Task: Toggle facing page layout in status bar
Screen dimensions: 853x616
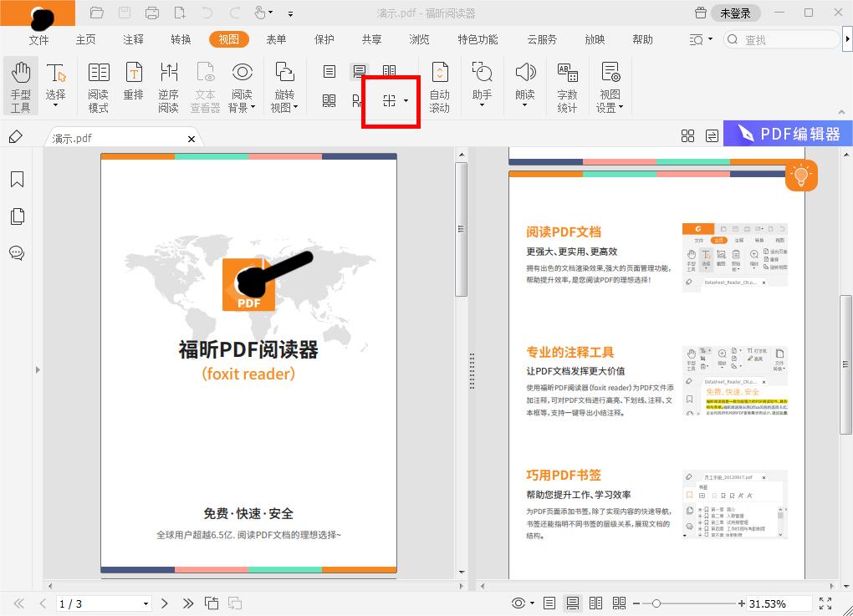Action: 595,603
